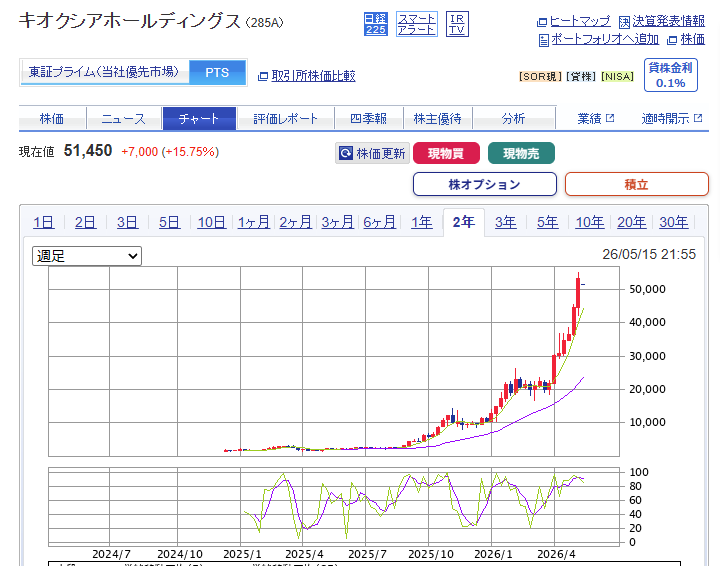Select the 20年 chart period

coord(631,222)
